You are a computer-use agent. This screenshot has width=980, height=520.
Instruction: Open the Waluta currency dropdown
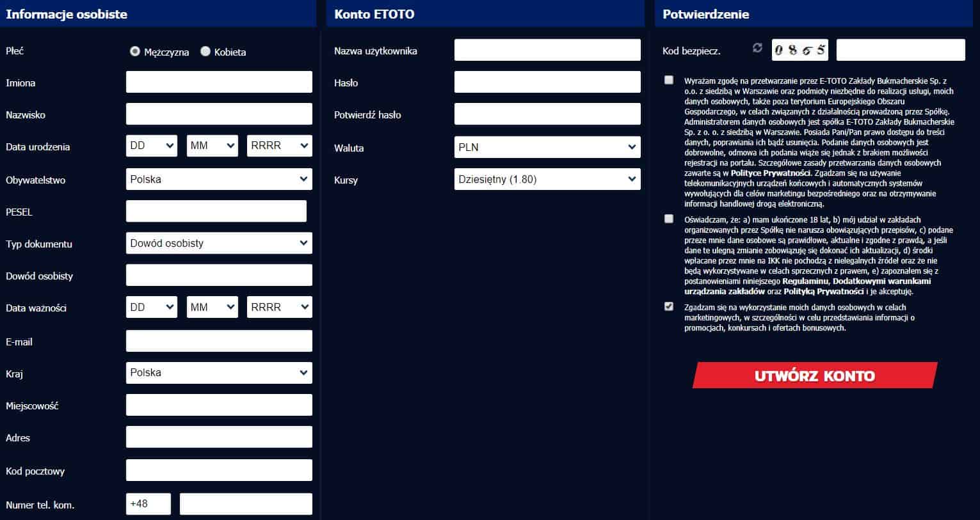tap(547, 147)
